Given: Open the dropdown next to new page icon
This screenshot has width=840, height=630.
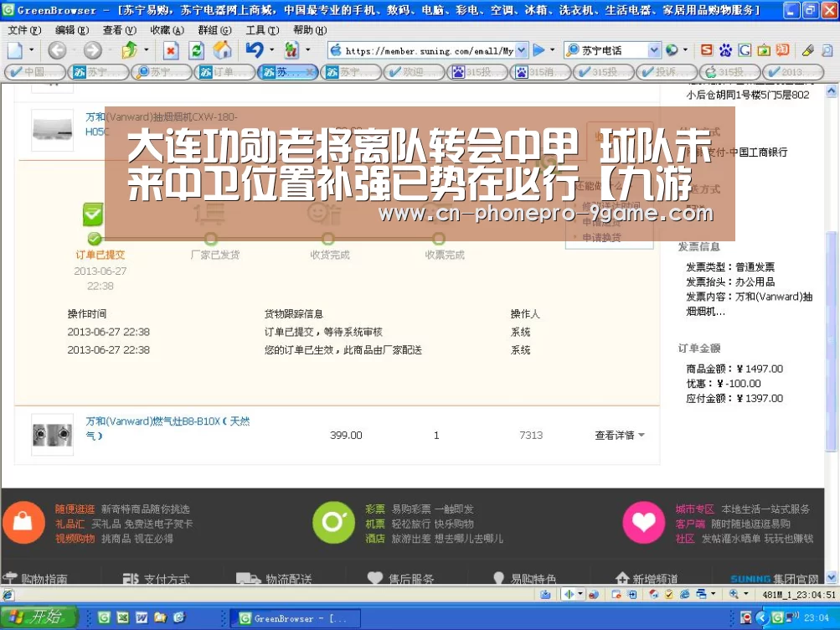Looking at the screenshot, I should pos(31,50).
